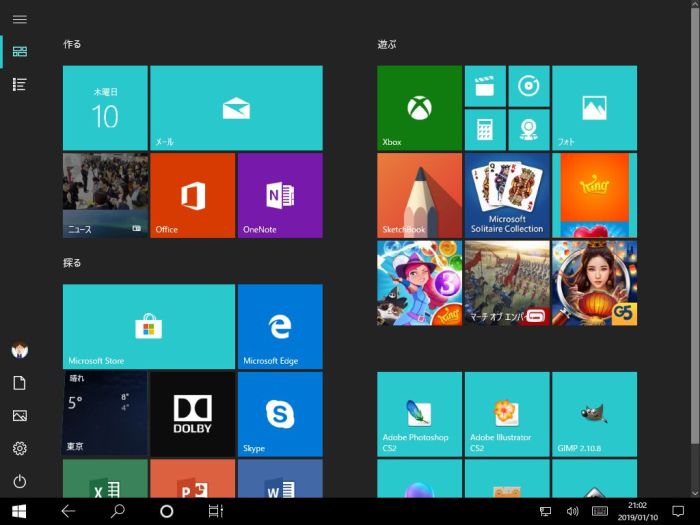The image size is (700, 525).
Task: Expand the hamburger menu in the sidebar
Action: point(20,19)
